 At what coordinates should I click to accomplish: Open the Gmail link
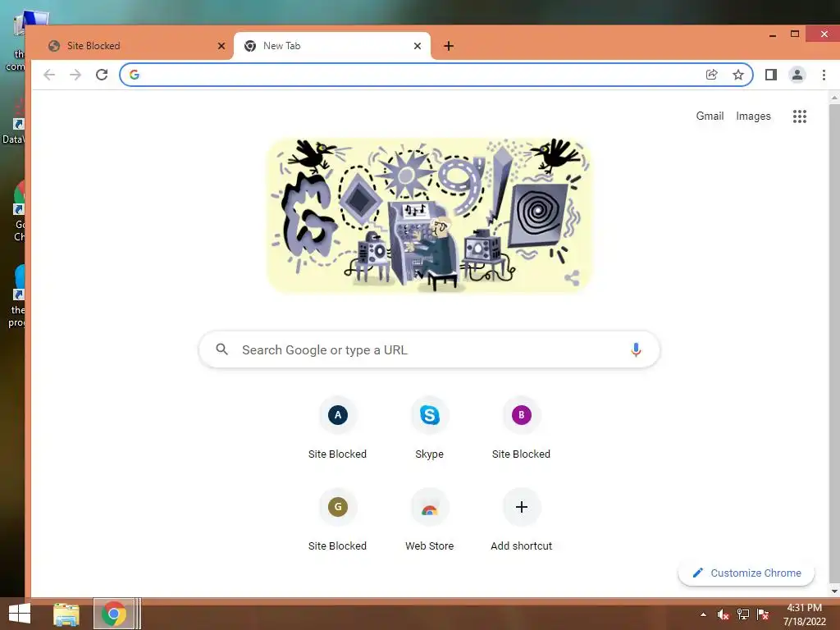tap(710, 116)
